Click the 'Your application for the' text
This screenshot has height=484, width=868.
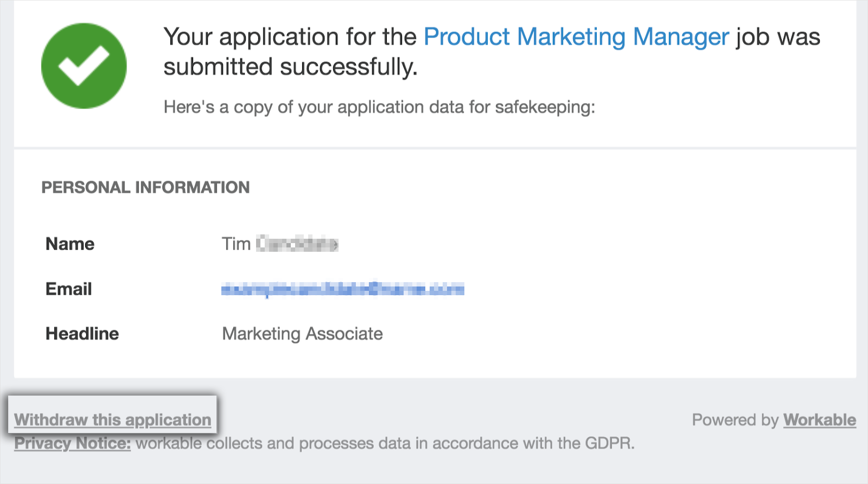[290, 37]
